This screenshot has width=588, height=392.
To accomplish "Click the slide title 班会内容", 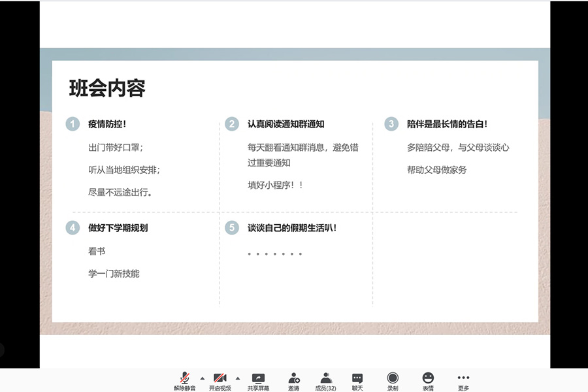I will 107,89.
